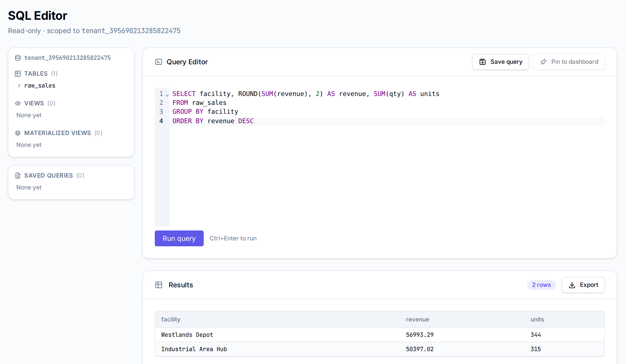Screen dimensions: 625x364
Task: Click the SQL Editor page title
Action: pyautogui.click(x=37, y=15)
